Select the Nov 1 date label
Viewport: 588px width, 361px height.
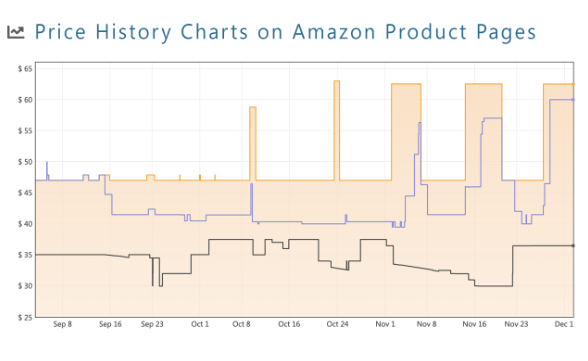(386, 324)
